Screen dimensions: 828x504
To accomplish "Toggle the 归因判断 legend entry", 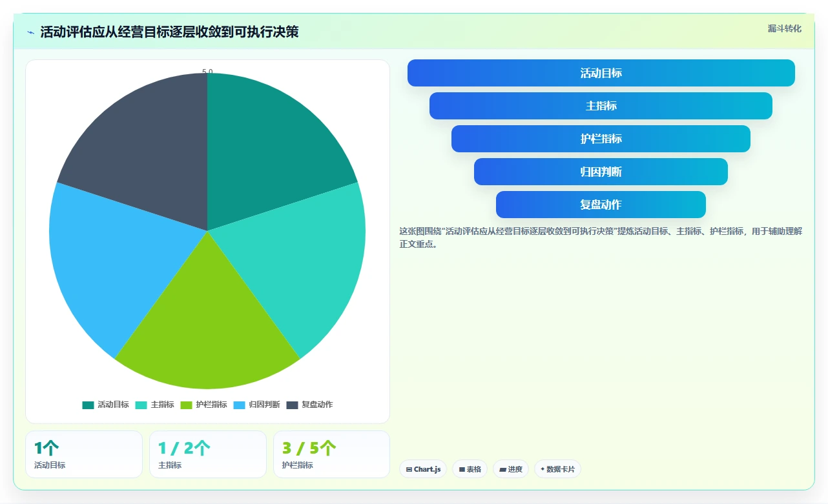I will click(256, 405).
